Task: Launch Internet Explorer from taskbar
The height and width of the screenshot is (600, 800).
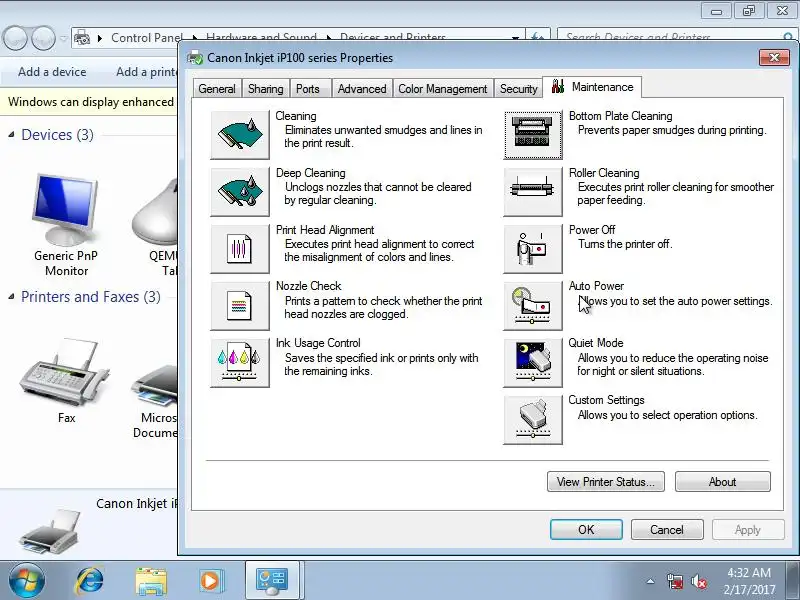Action: click(x=90, y=581)
